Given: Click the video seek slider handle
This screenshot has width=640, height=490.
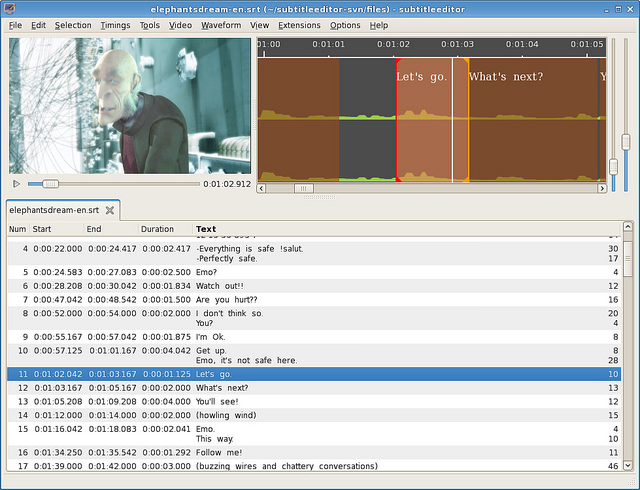Looking at the screenshot, I should 50,184.
